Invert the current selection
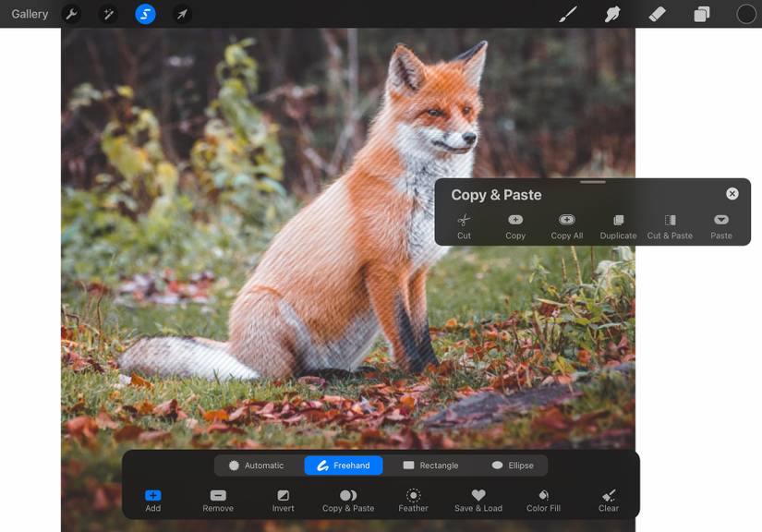Screen dimensions: 762x532 pyautogui.click(x=283, y=499)
